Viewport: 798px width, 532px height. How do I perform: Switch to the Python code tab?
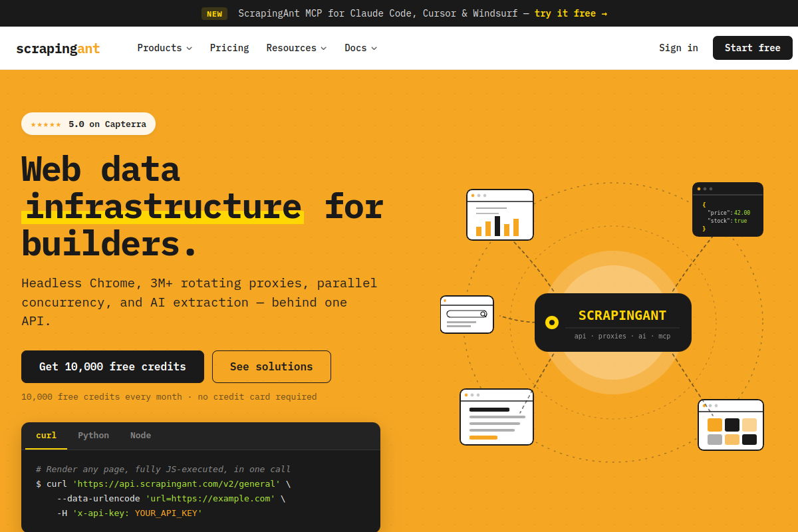click(93, 436)
